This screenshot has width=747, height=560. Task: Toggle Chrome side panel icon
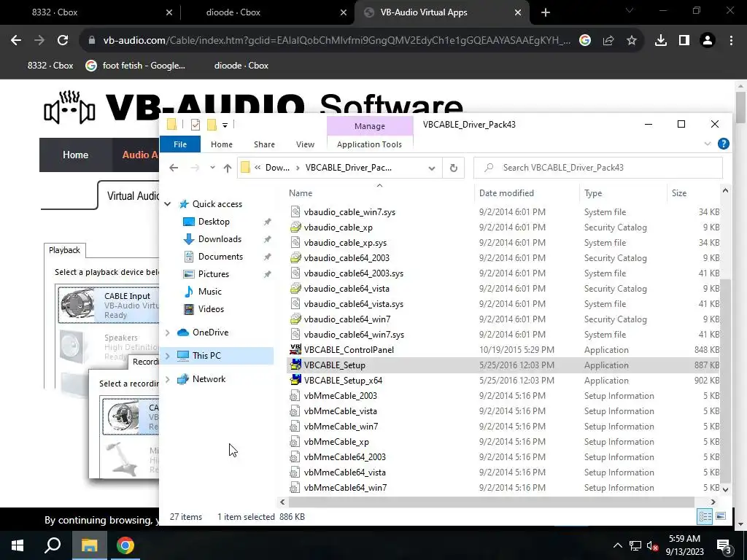[x=684, y=41]
